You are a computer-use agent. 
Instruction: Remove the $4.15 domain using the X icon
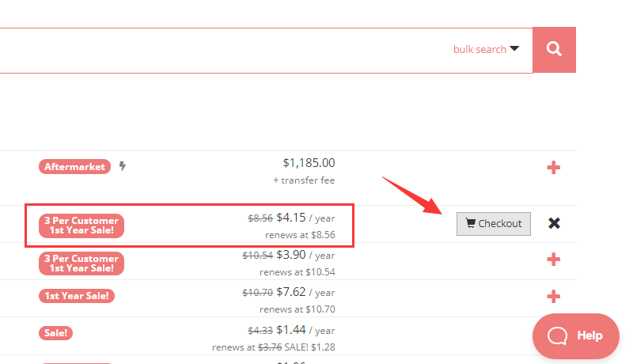(555, 223)
